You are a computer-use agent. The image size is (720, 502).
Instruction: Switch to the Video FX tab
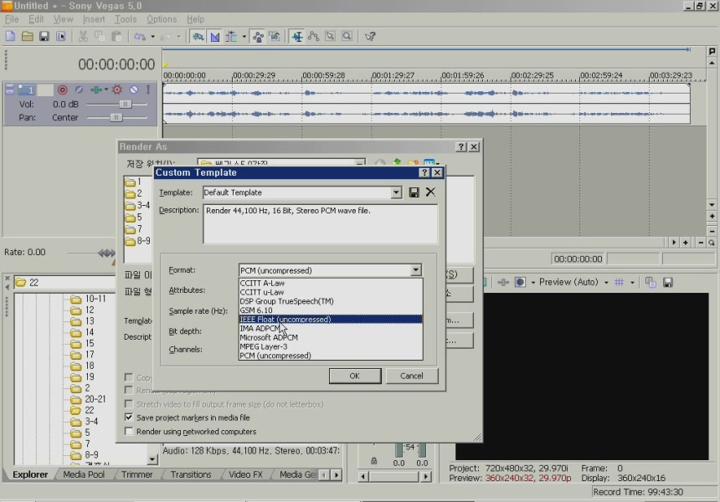pos(245,474)
